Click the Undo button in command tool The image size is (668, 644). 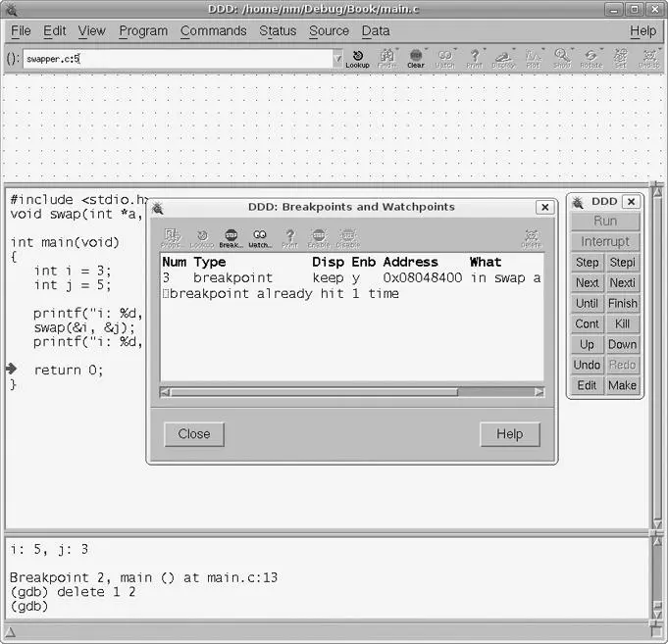(587, 365)
